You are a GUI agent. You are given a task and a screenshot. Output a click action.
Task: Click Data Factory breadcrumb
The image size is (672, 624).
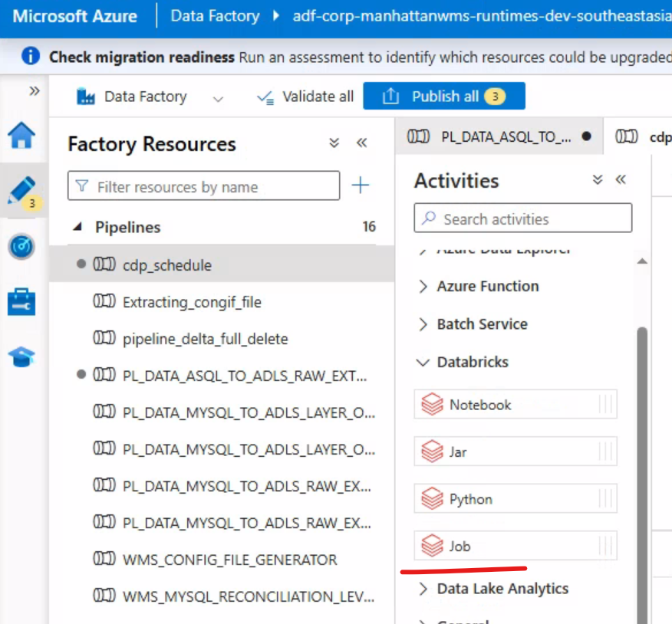point(215,16)
